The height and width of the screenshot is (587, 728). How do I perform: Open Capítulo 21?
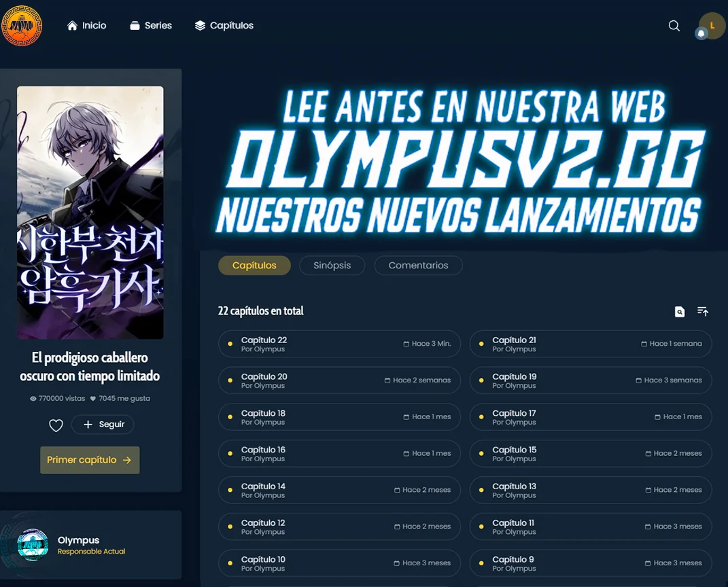(590, 344)
